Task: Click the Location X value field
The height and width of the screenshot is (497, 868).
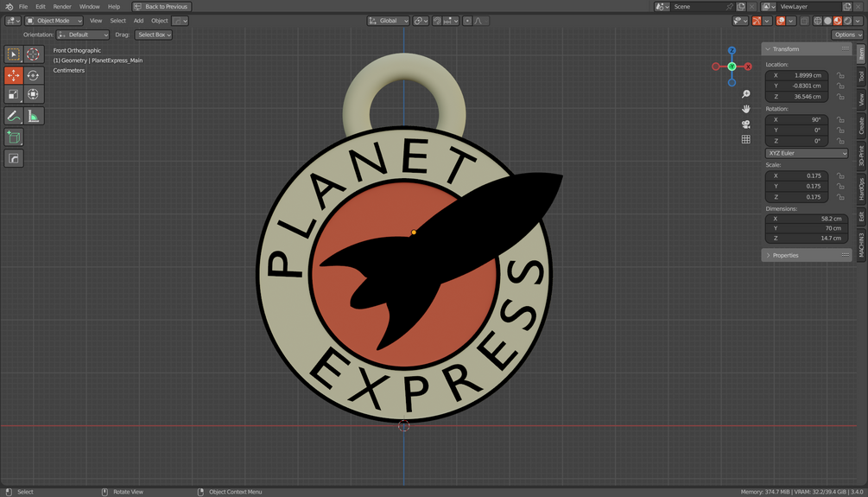Action: tap(796, 75)
